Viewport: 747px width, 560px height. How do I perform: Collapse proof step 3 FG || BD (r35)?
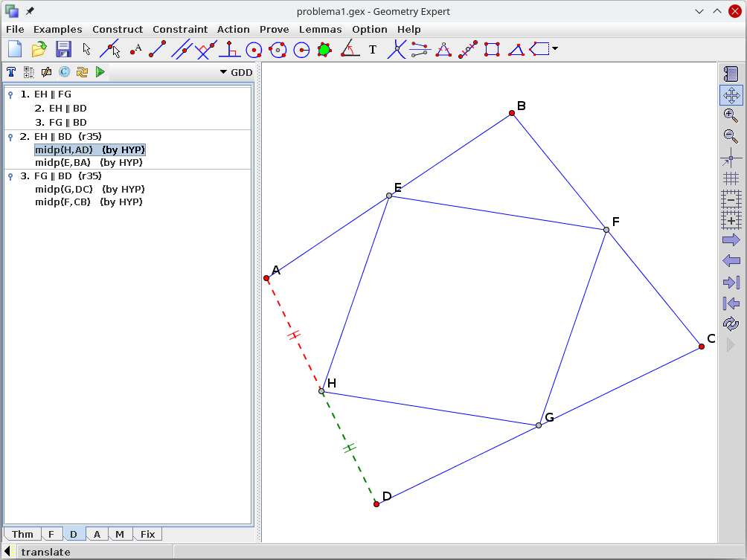[x=10, y=177]
